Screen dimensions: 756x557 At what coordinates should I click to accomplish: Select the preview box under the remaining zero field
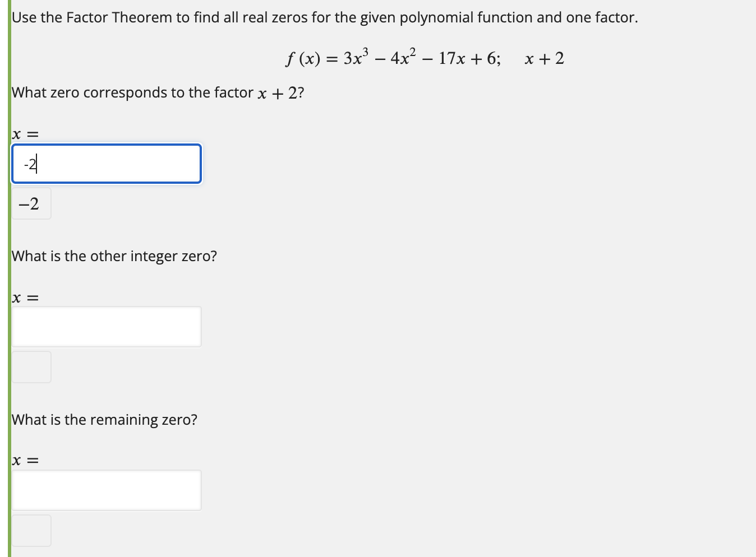pyautogui.click(x=31, y=530)
